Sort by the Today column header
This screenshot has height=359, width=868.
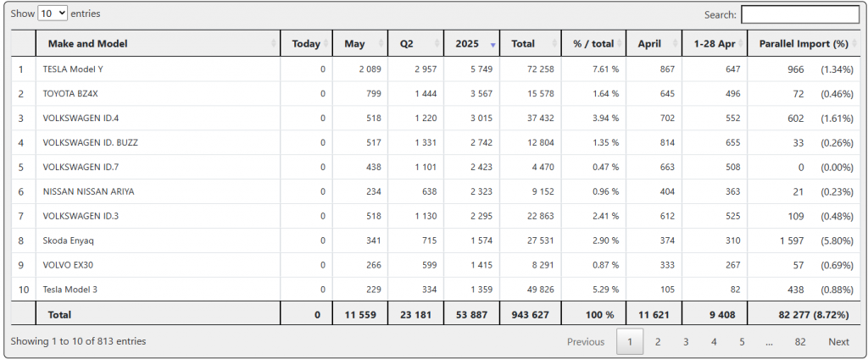306,43
